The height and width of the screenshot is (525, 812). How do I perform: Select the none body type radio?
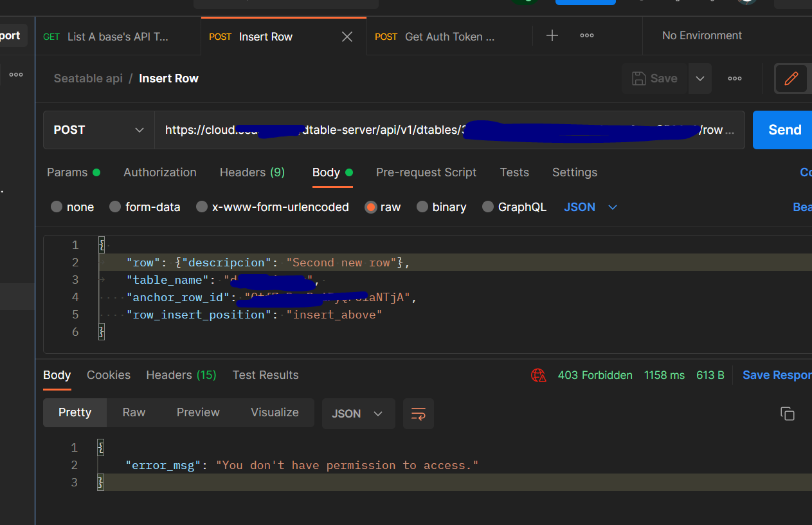coord(57,207)
